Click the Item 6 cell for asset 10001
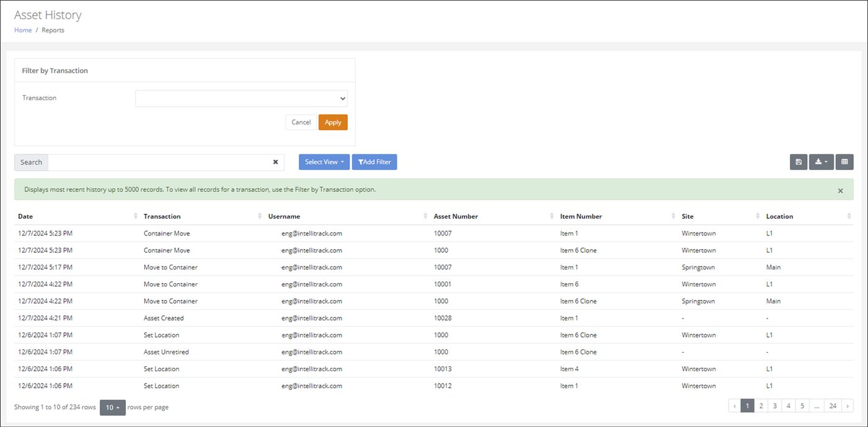Screen dimensions: 868x427 (x=569, y=284)
